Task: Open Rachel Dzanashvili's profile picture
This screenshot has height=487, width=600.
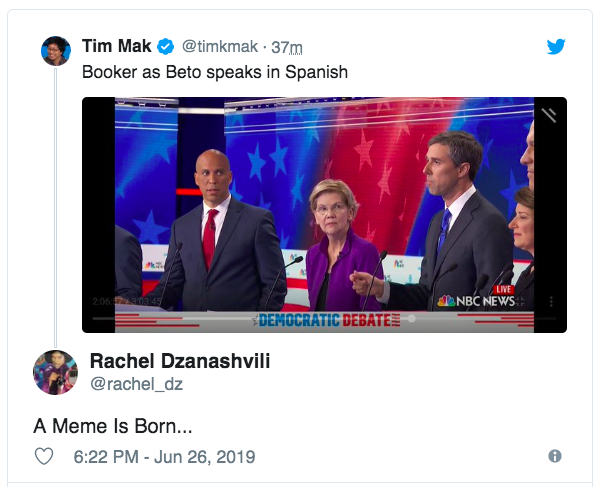Action: coord(55,372)
